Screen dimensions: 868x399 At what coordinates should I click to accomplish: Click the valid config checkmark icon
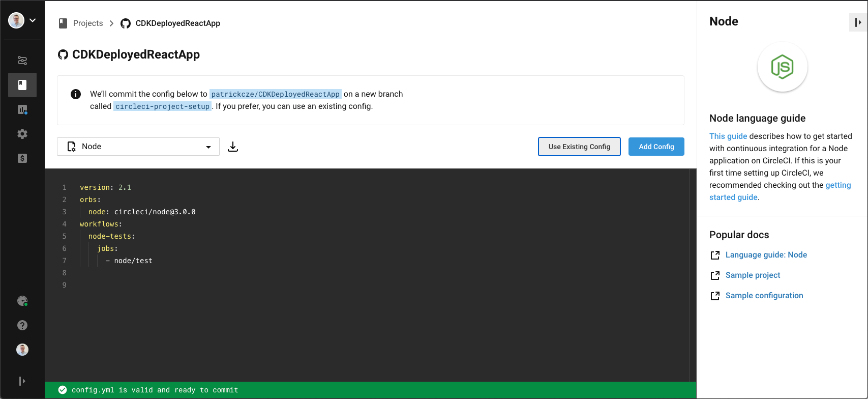click(63, 390)
